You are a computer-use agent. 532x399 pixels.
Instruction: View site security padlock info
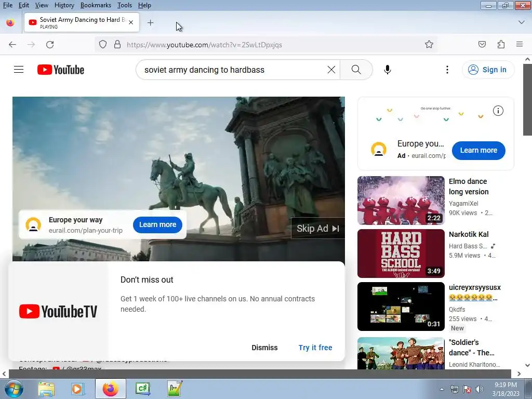point(117,45)
